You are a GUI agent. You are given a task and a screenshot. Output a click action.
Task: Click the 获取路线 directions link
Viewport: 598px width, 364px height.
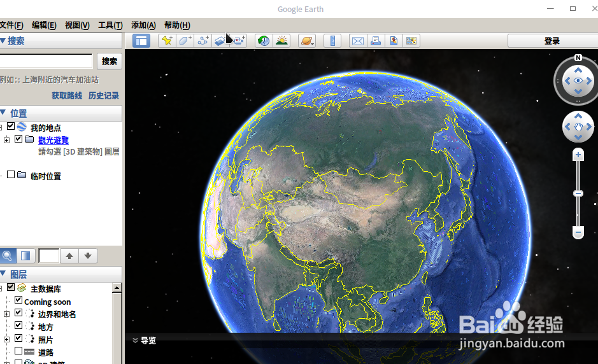(67, 95)
